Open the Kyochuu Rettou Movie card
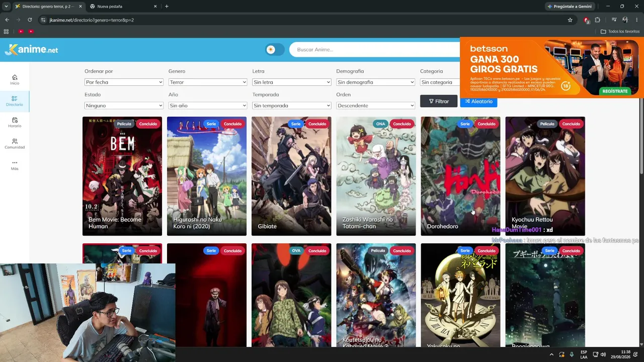 click(x=545, y=176)
